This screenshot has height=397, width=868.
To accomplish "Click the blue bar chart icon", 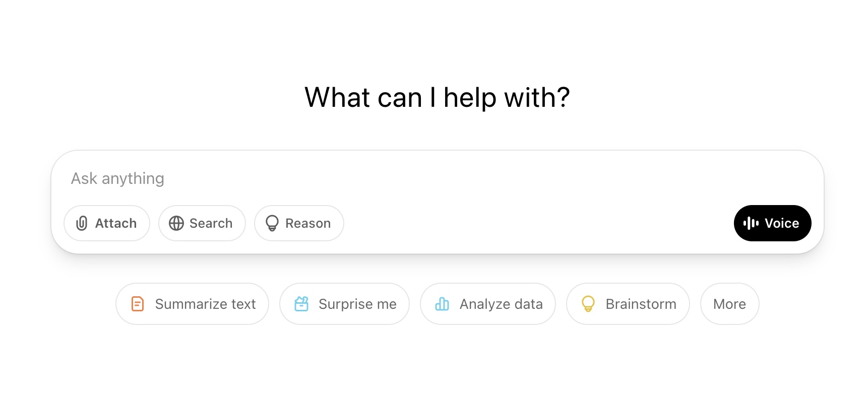I will click(442, 304).
